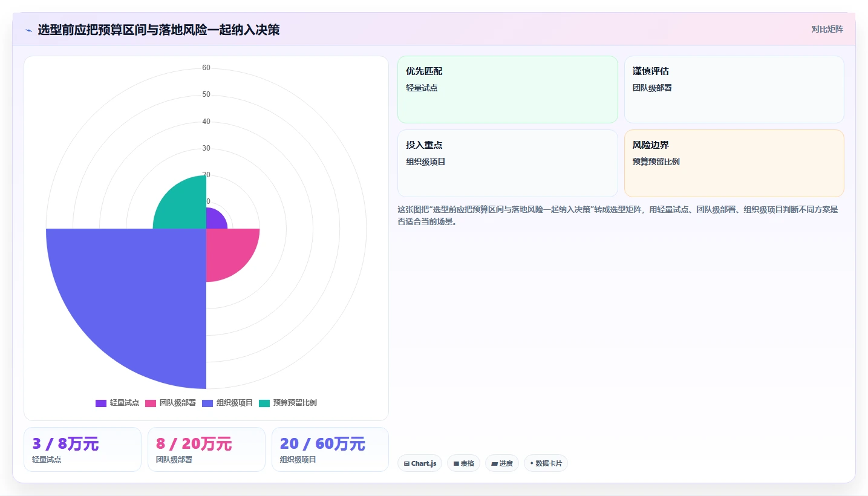Click the page title 选型前应把预算区间与落地风险一起纳入决策

pos(158,30)
